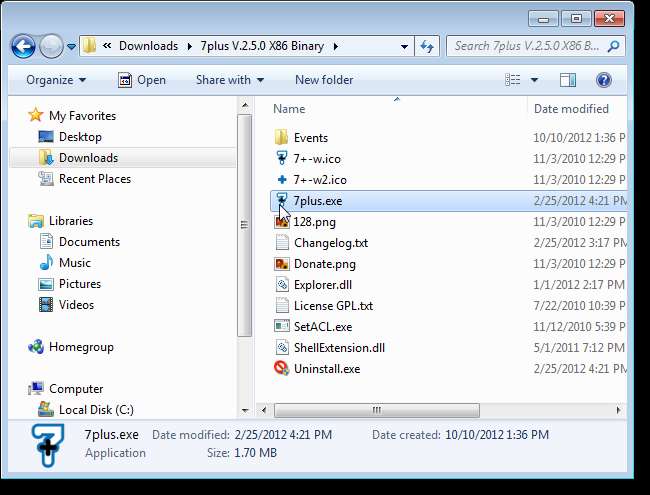Click the large 7plus icon in details pane
Viewport: 650px width, 495px height.
point(48,445)
